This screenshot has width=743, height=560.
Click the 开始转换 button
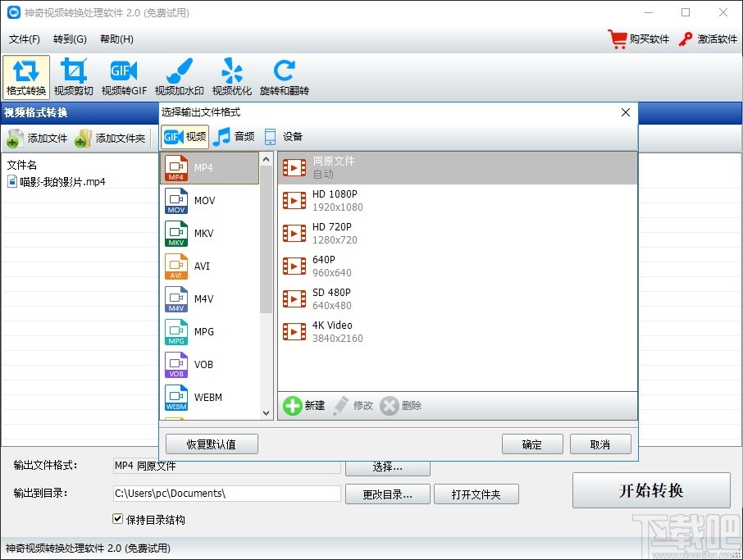click(x=651, y=490)
